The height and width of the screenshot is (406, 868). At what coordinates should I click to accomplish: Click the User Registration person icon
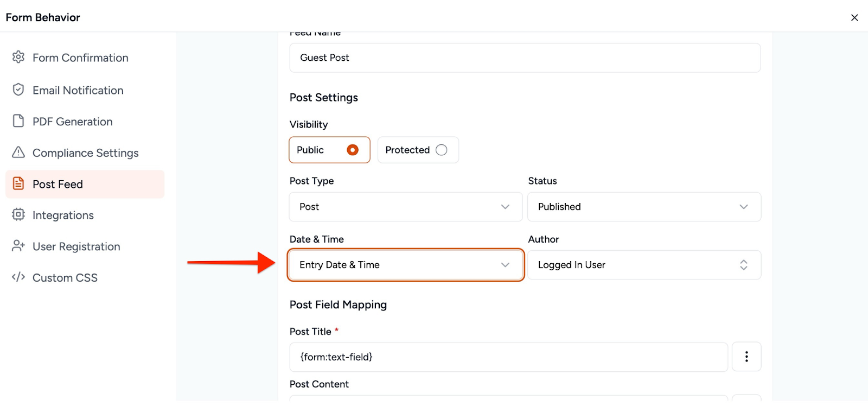[x=18, y=246]
